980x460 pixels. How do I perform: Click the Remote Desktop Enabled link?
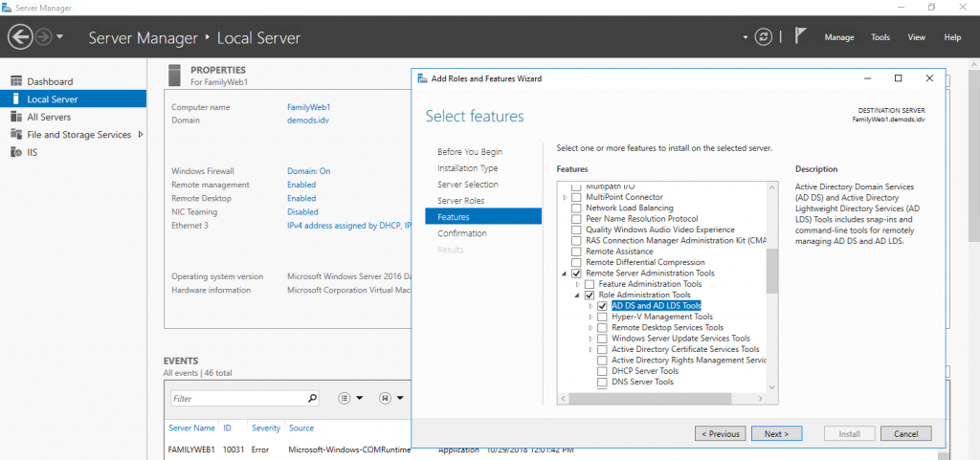click(301, 199)
